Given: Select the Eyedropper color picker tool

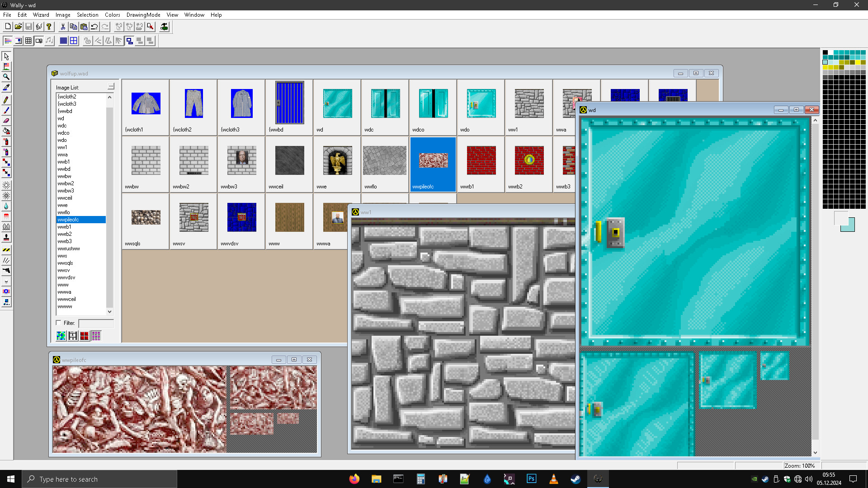Looking at the screenshot, I should pyautogui.click(x=6, y=87).
